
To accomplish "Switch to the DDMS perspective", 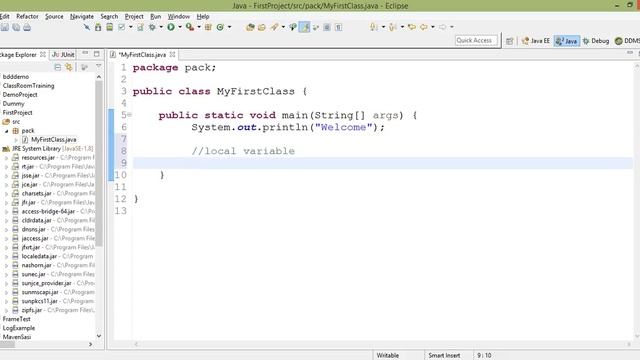I will (x=627, y=41).
